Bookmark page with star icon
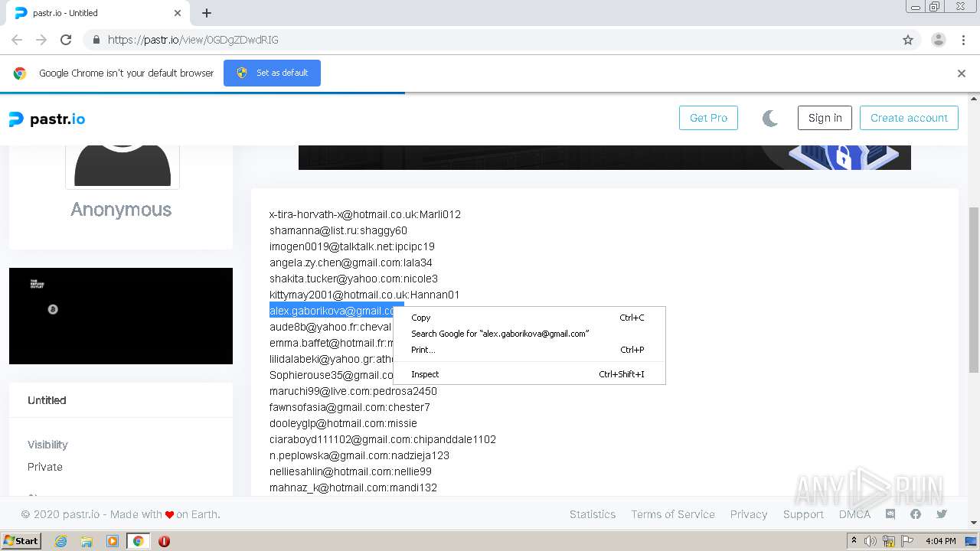Viewport: 980px width, 551px height. (908, 40)
